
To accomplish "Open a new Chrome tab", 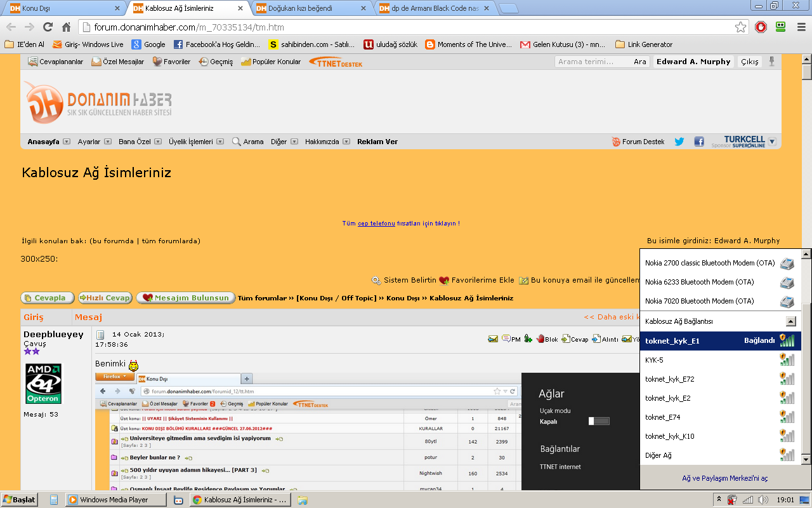I will (x=509, y=8).
